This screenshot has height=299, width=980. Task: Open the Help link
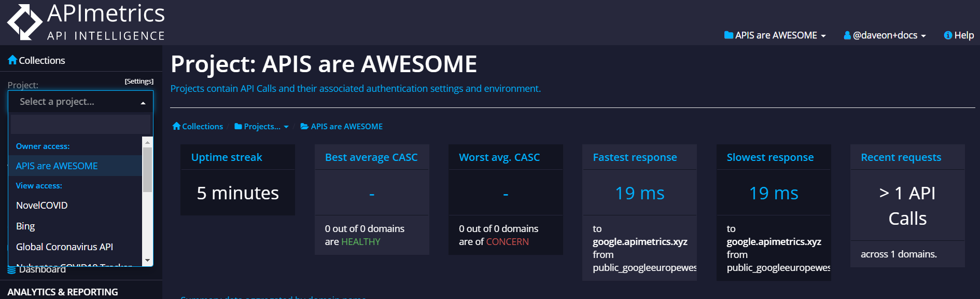959,35
